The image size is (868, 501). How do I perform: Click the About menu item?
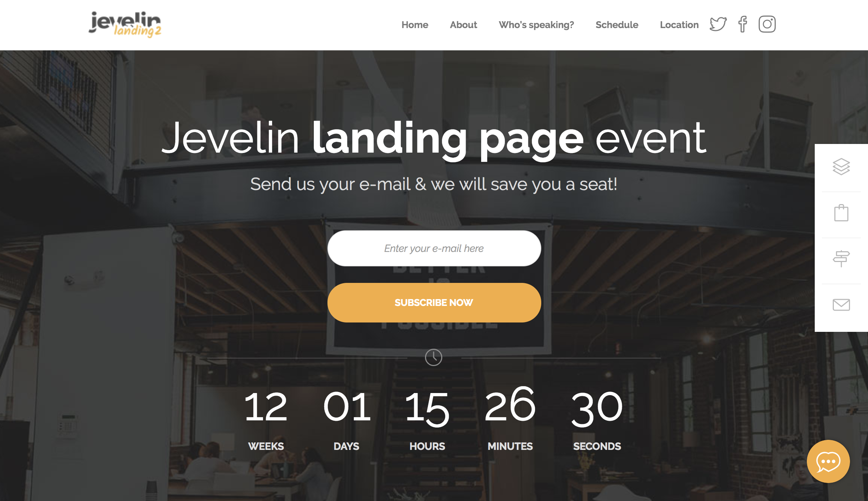pos(463,24)
